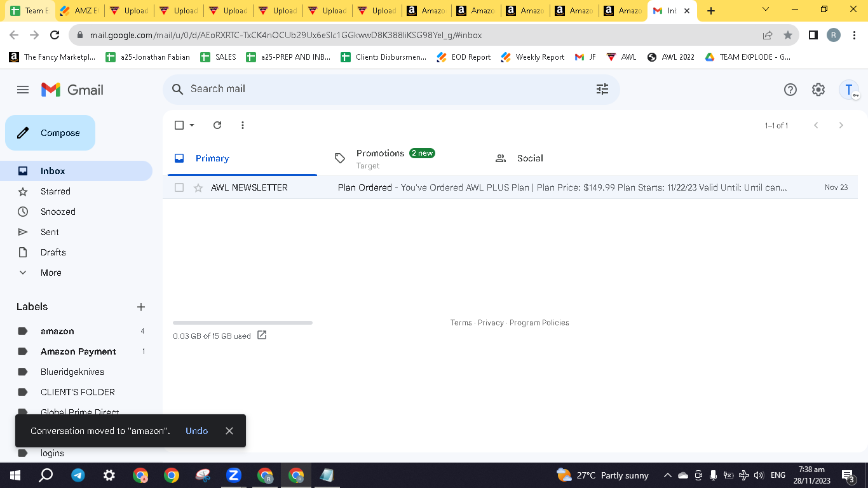This screenshot has height=488, width=868.
Task: Open the TEAM EXPLODE bookmark
Action: tap(748, 57)
